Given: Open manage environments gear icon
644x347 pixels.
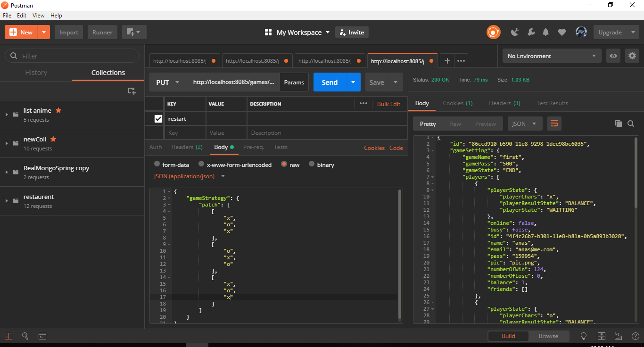Looking at the screenshot, I should (632, 56).
